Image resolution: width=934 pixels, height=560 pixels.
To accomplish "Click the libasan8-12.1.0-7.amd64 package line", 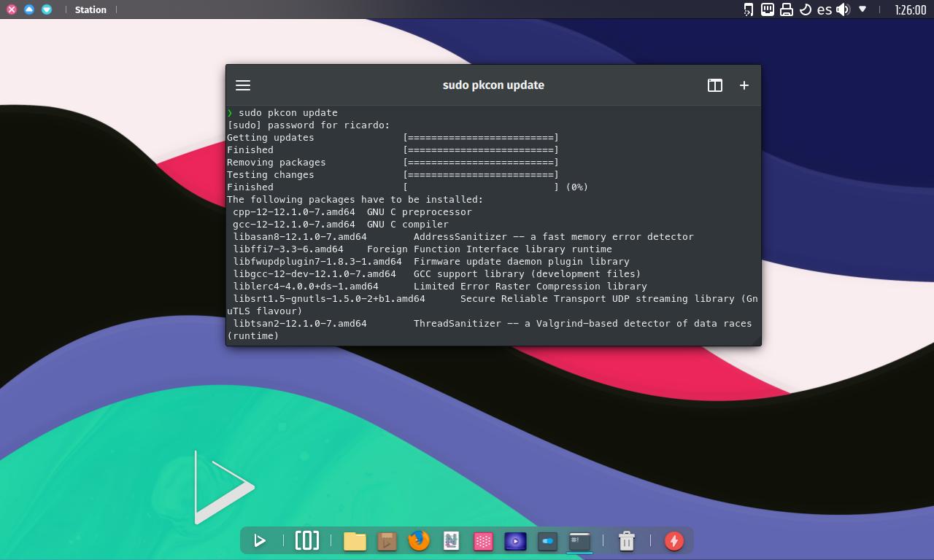I will pyautogui.click(x=463, y=237).
